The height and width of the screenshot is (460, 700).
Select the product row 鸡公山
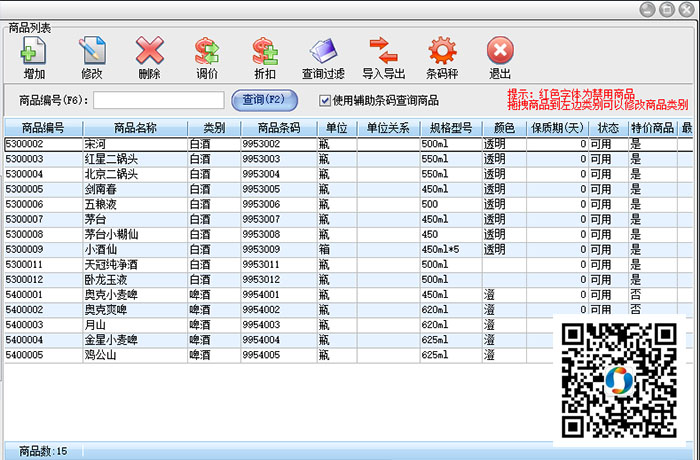(x=279, y=355)
